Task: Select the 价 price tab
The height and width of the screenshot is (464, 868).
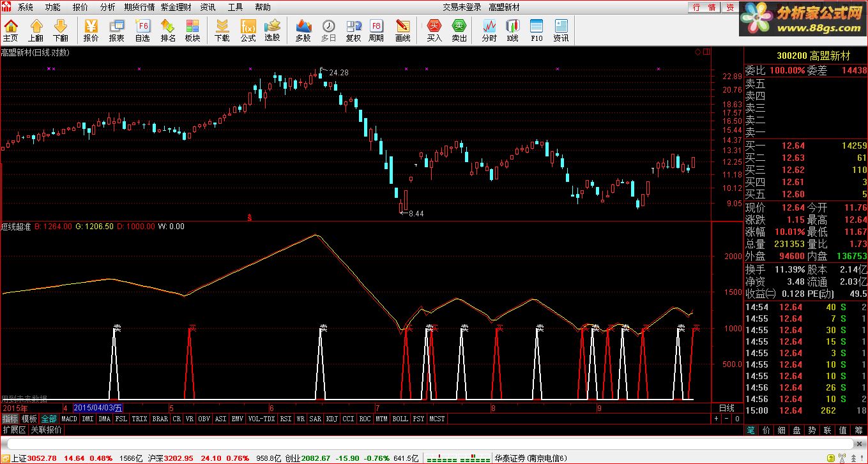Action: (766, 430)
